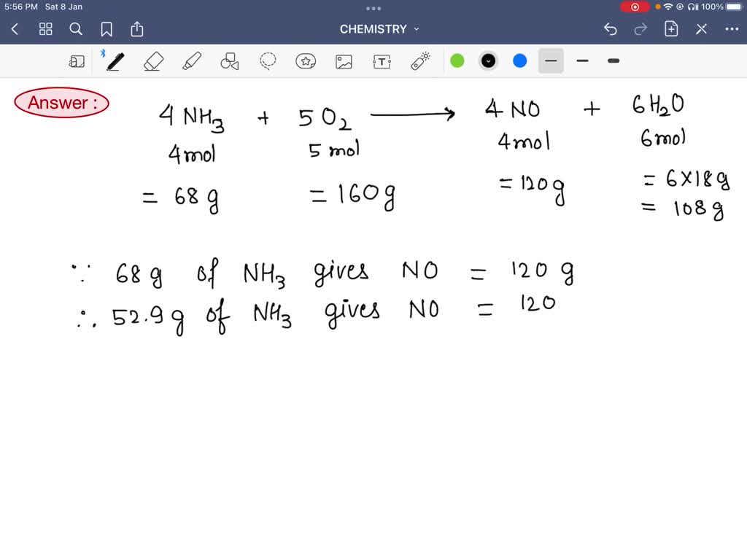This screenshot has width=747, height=560.
Task: Select the Highlighter tool
Action: pyautogui.click(x=192, y=61)
